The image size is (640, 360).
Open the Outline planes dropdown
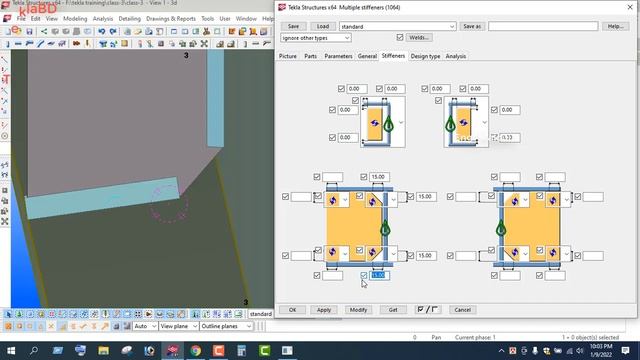pyautogui.click(x=226, y=326)
